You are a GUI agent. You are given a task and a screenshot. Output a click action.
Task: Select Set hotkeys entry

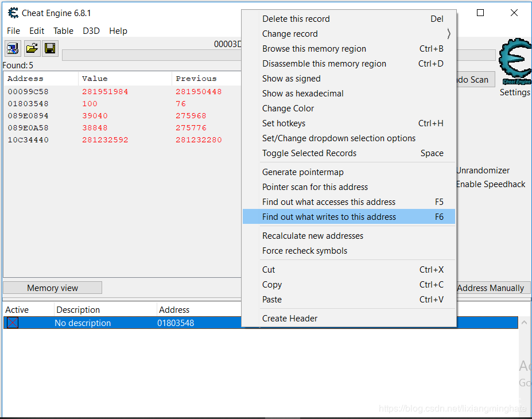click(x=349, y=123)
